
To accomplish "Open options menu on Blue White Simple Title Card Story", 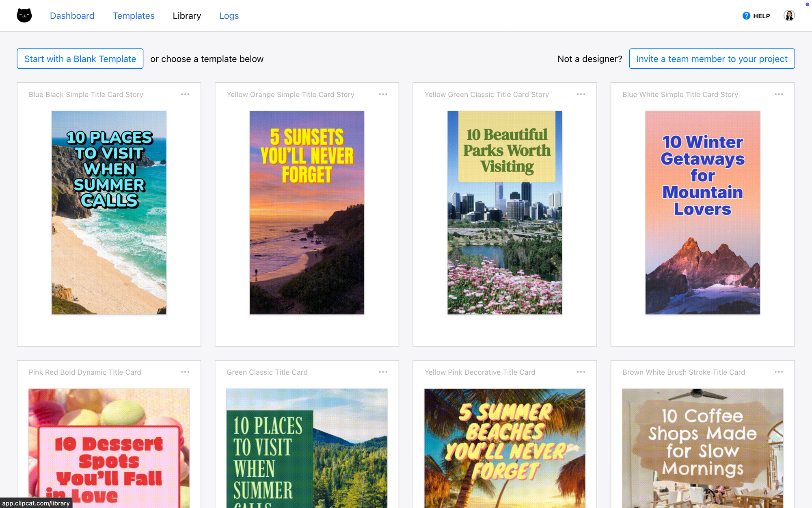I will (x=779, y=94).
